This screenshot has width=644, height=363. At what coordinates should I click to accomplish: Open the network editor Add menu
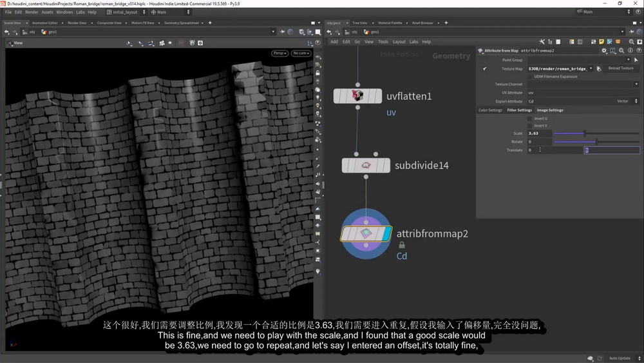point(334,41)
